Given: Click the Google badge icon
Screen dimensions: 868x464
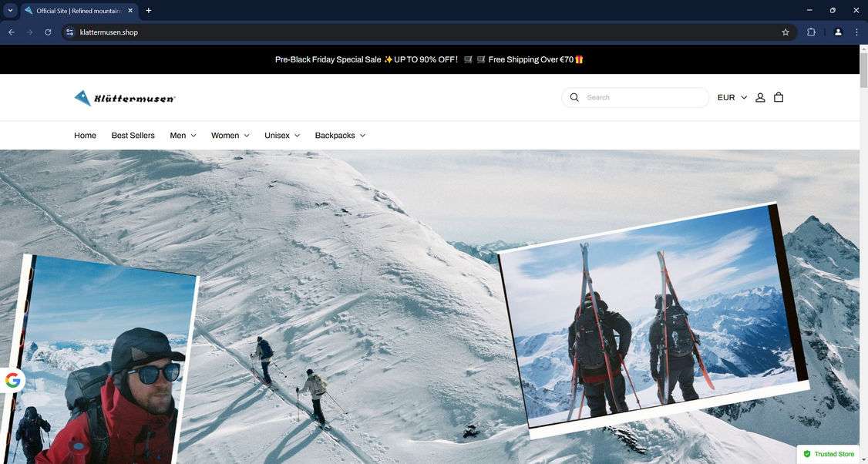Looking at the screenshot, I should tap(13, 380).
